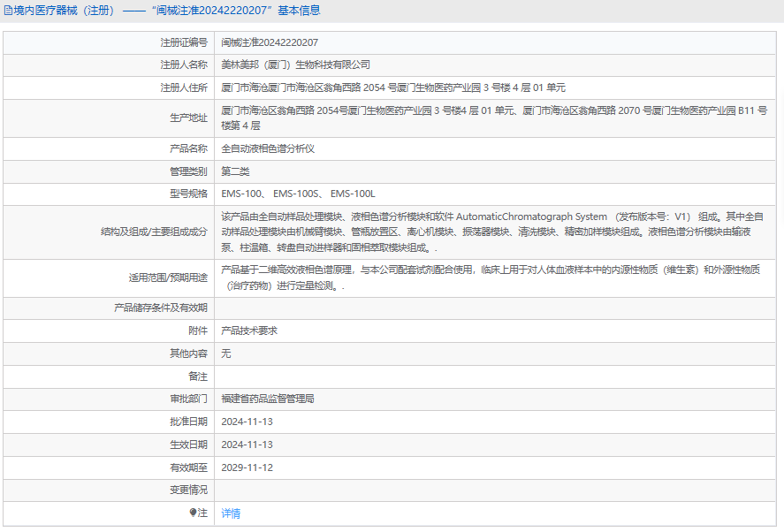Screen dimensions: 784x532
Task: Click the 结构及组成 description text
Action: [x=492, y=232]
